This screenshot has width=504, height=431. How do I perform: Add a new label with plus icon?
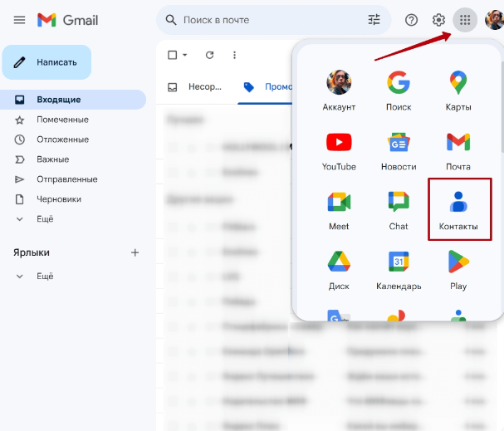click(135, 252)
